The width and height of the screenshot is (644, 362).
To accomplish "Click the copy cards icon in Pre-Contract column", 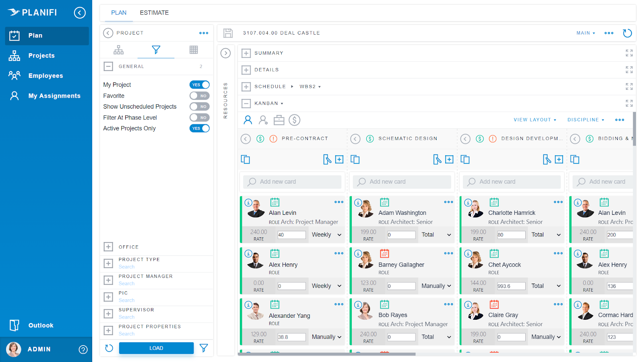I will 246,159.
